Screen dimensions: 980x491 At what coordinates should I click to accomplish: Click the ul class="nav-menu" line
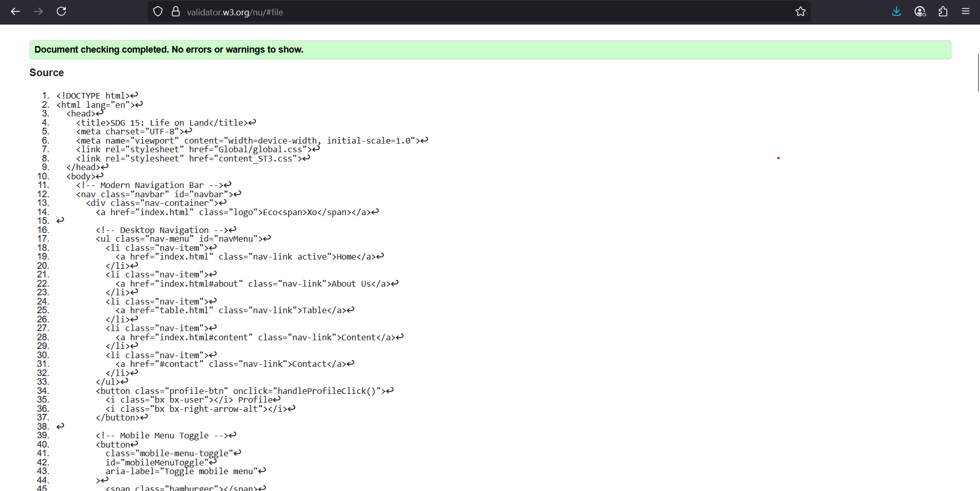point(183,239)
